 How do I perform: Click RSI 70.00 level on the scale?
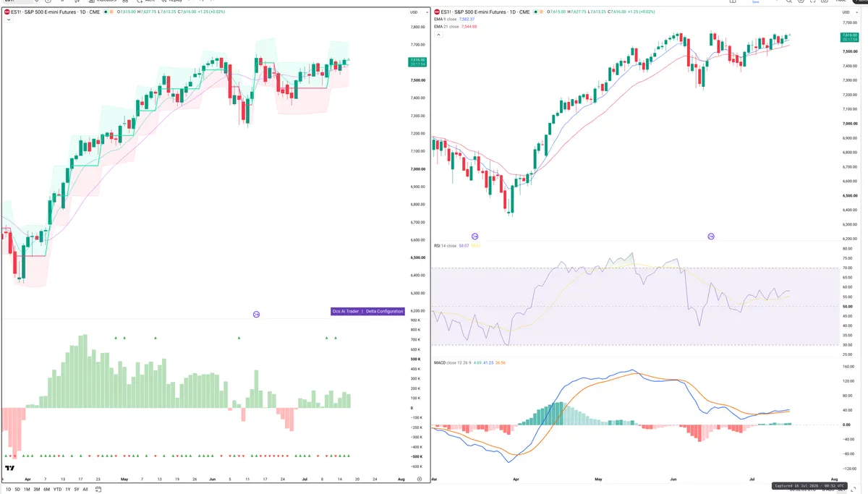(848, 268)
